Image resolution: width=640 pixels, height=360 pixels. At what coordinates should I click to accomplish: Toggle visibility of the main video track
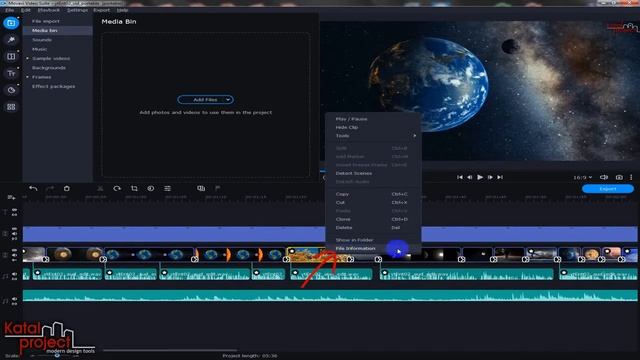tap(15, 250)
